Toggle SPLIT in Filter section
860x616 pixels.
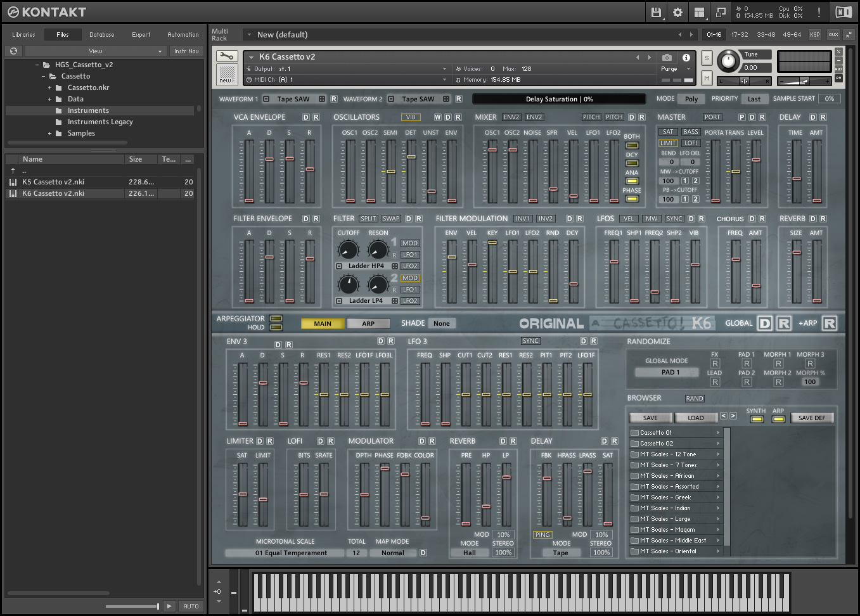click(368, 219)
